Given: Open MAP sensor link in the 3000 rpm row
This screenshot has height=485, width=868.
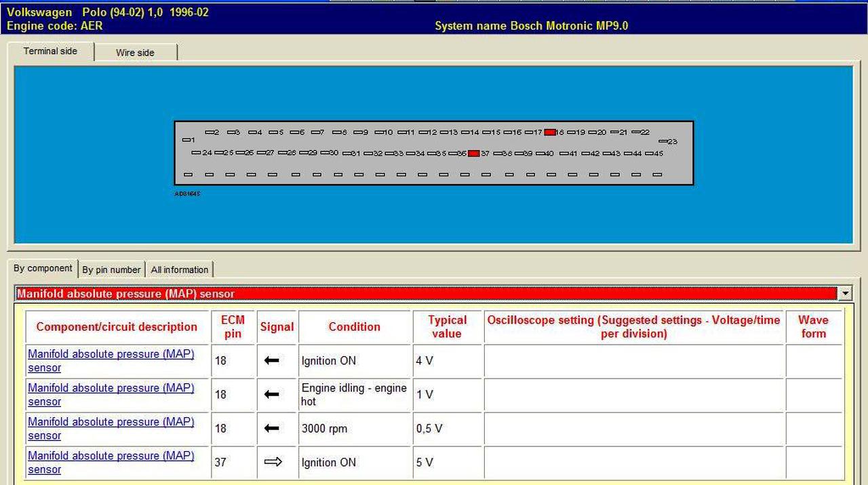Looking at the screenshot, I should coord(111,429).
